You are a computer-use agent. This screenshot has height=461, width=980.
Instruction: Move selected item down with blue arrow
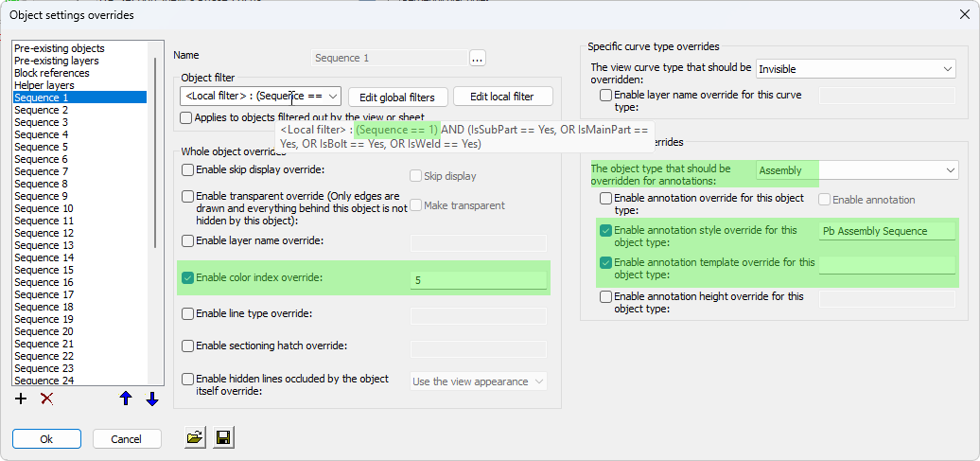point(151,399)
